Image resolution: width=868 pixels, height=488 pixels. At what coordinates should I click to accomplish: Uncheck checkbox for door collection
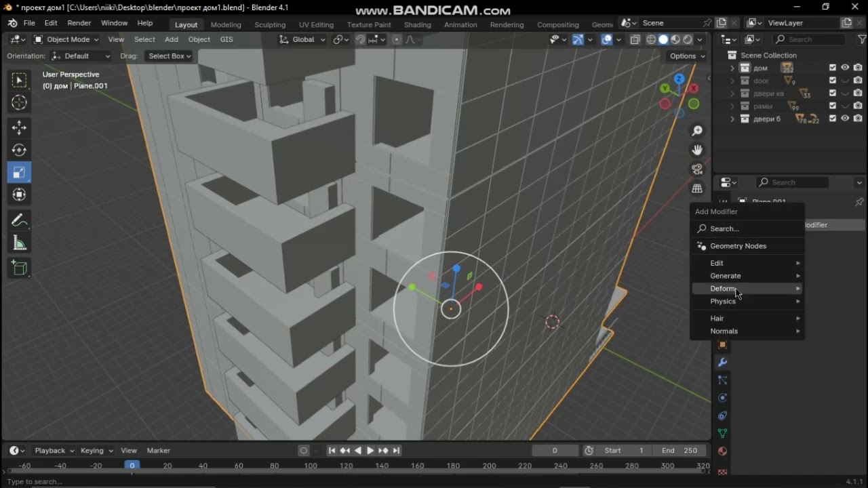(x=833, y=81)
